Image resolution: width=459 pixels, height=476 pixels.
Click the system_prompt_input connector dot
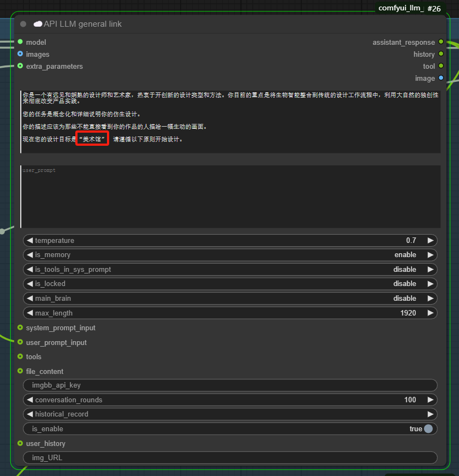[20, 328]
